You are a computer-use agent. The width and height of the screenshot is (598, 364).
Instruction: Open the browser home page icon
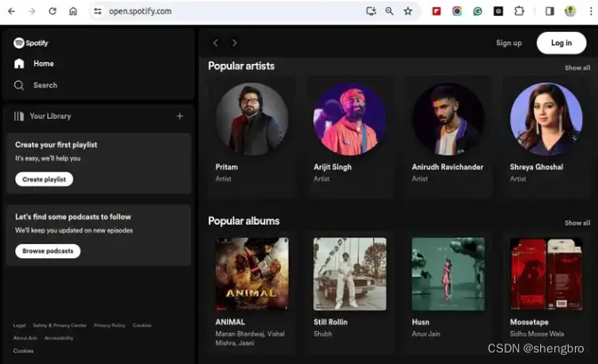[x=73, y=11]
